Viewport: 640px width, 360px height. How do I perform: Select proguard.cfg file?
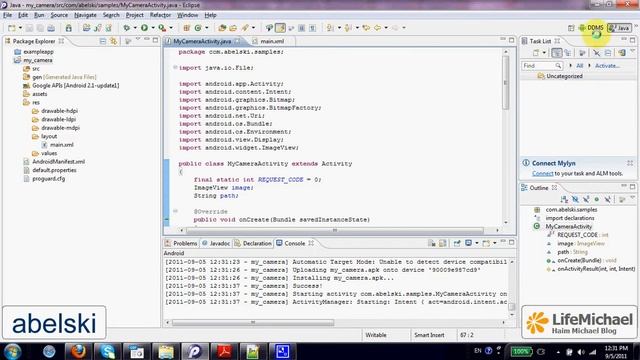[49, 178]
